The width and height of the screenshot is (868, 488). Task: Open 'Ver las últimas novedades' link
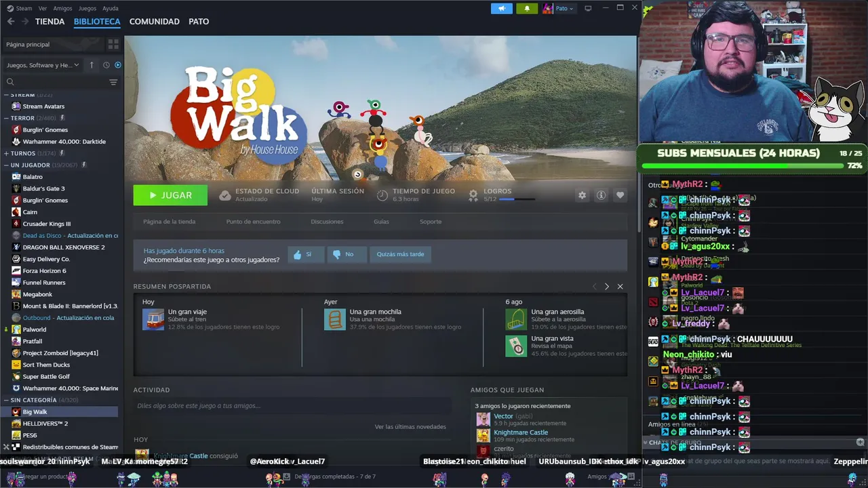[410, 426]
